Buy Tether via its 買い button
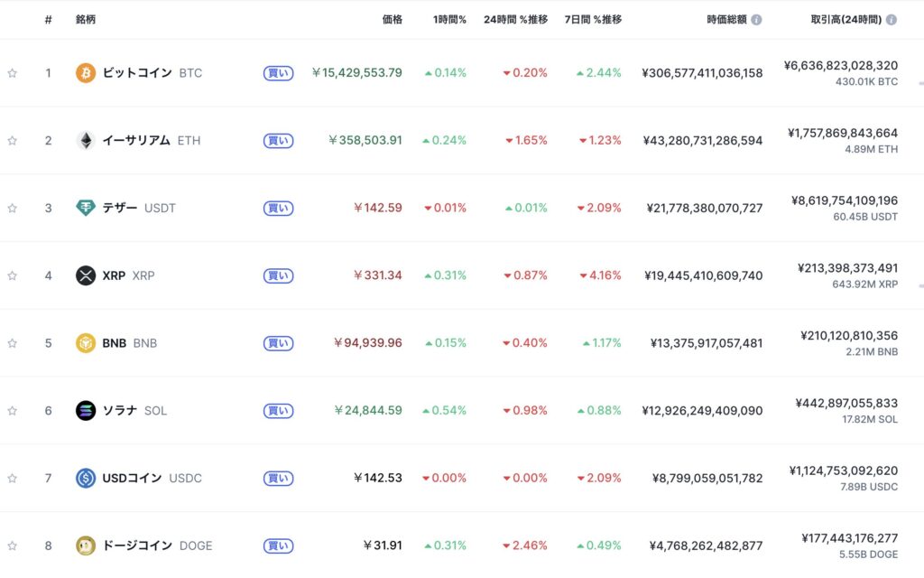 point(278,209)
